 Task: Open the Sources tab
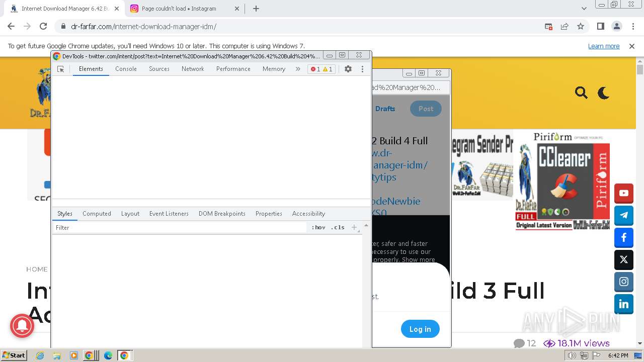click(159, 69)
